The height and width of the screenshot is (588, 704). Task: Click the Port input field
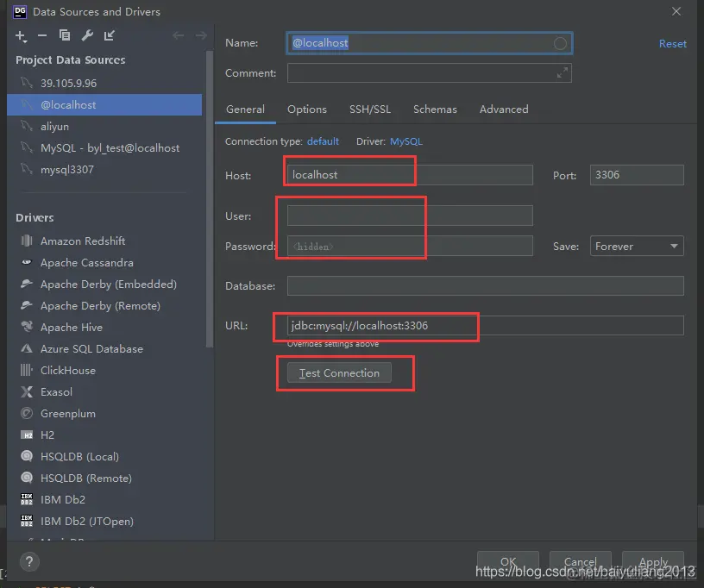tap(637, 175)
